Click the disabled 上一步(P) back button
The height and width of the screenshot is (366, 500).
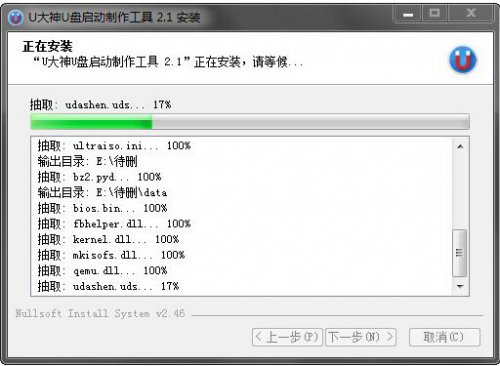[287, 337]
